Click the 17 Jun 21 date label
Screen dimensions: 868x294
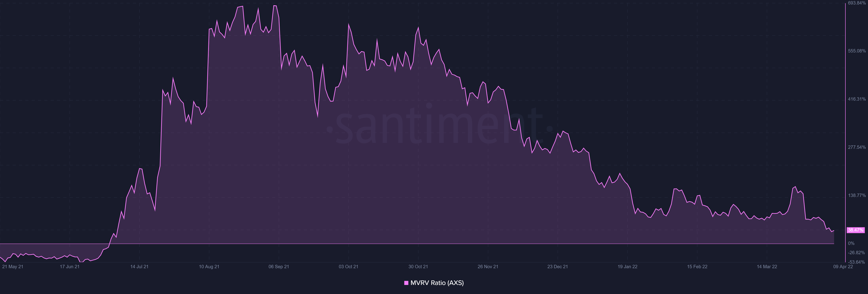click(69, 267)
